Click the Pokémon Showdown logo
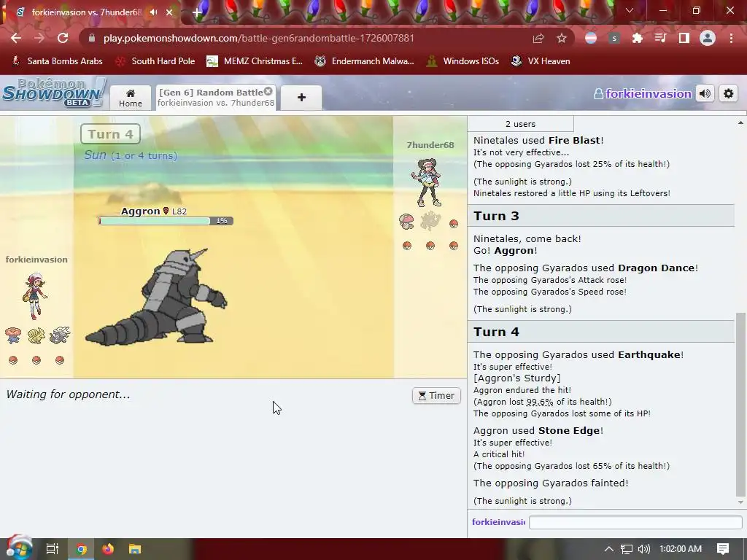The width and height of the screenshot is (747, 560). 53,93
